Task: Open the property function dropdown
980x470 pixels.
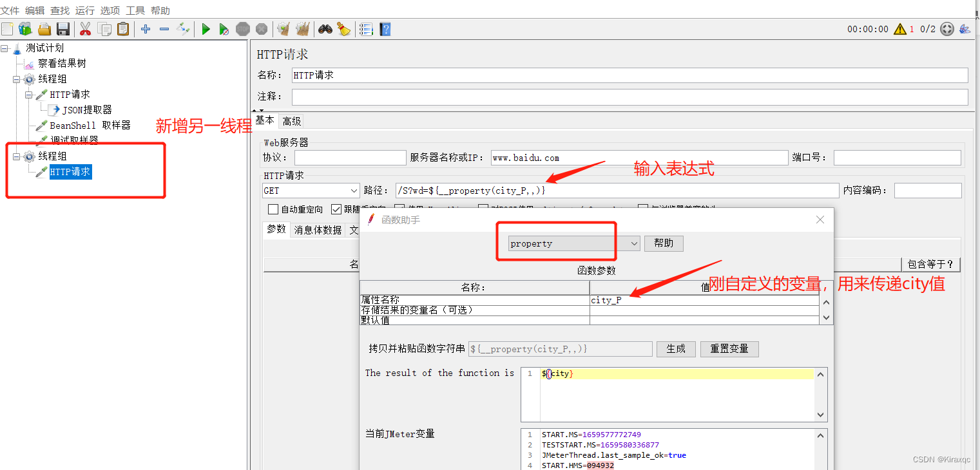Action: click(573, 243)
